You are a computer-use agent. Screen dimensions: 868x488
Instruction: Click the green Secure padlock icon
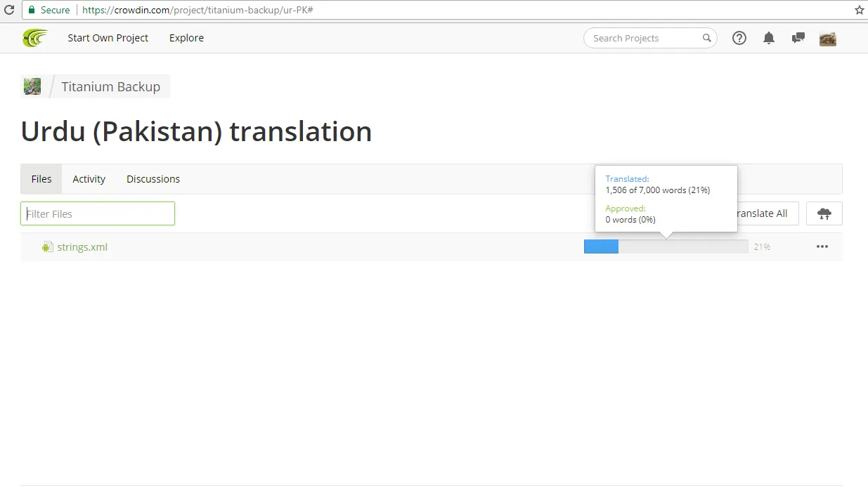[32, 11]
